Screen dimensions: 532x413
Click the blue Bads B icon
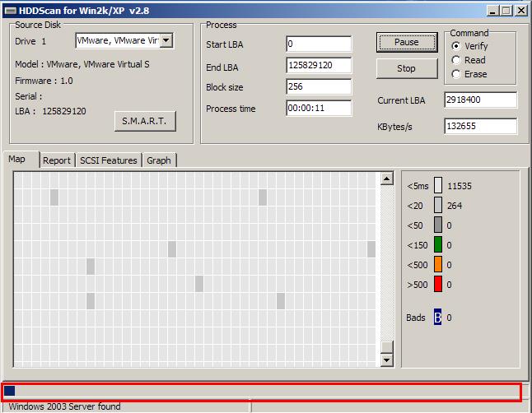437,317
